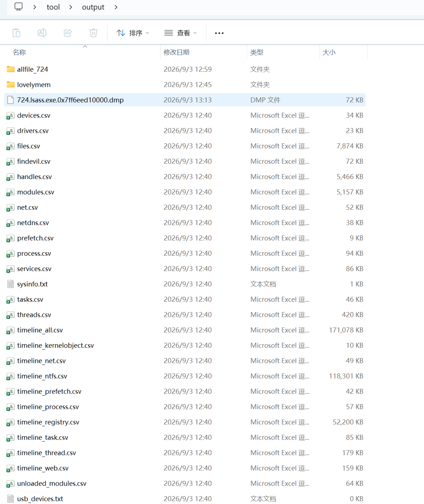Screen dimensions: 424x504
Task: Select the lovelymem folder
Action: pos(185,84)
